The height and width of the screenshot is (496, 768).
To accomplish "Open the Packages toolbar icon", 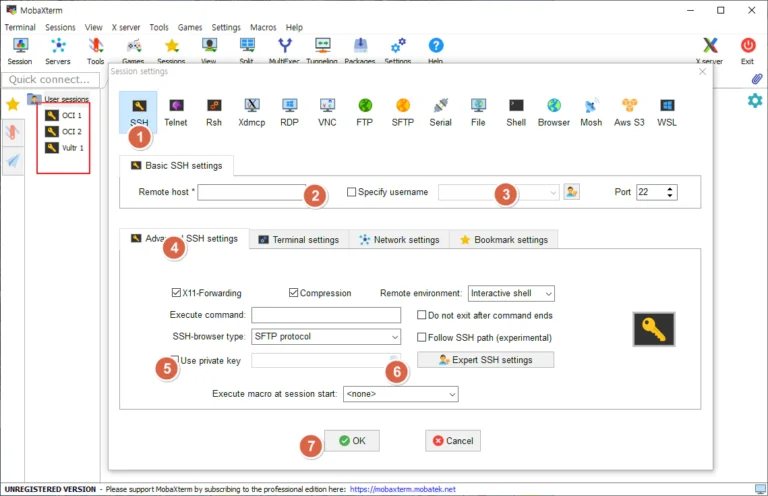I will 360,51.
